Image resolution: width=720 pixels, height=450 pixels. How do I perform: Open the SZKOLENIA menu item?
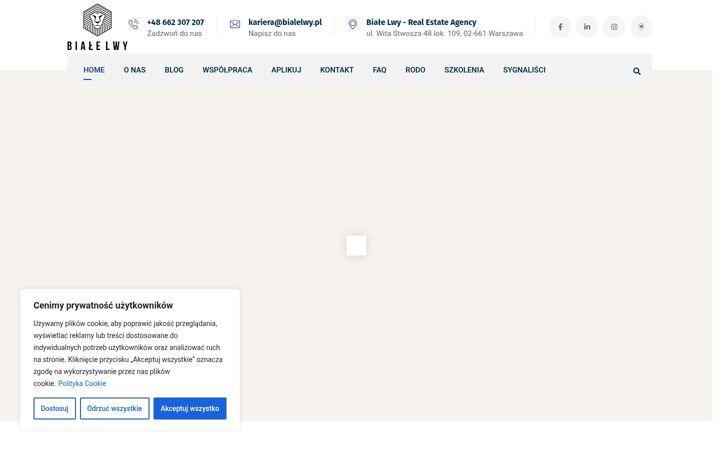pos(464,70)
